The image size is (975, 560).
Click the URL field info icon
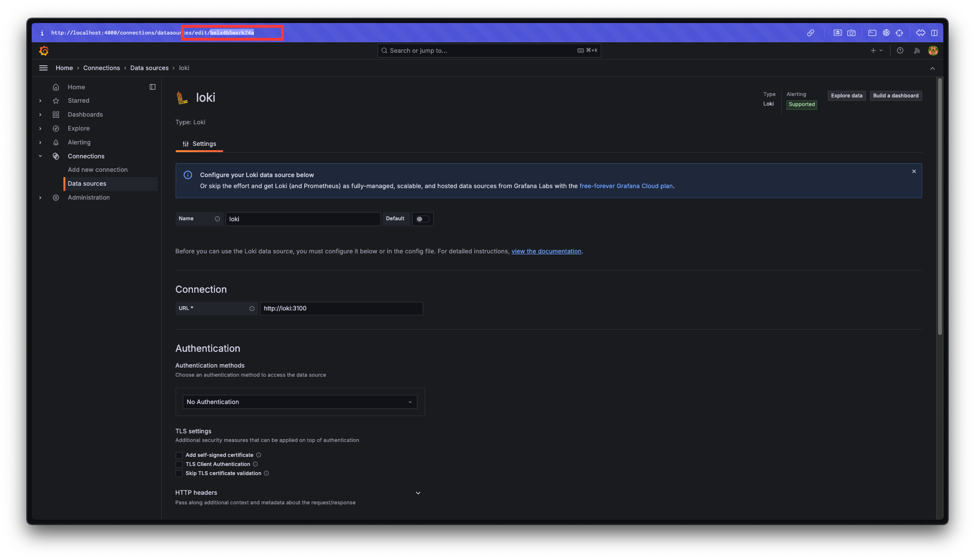pyautogui.click(x=252, y=309)
